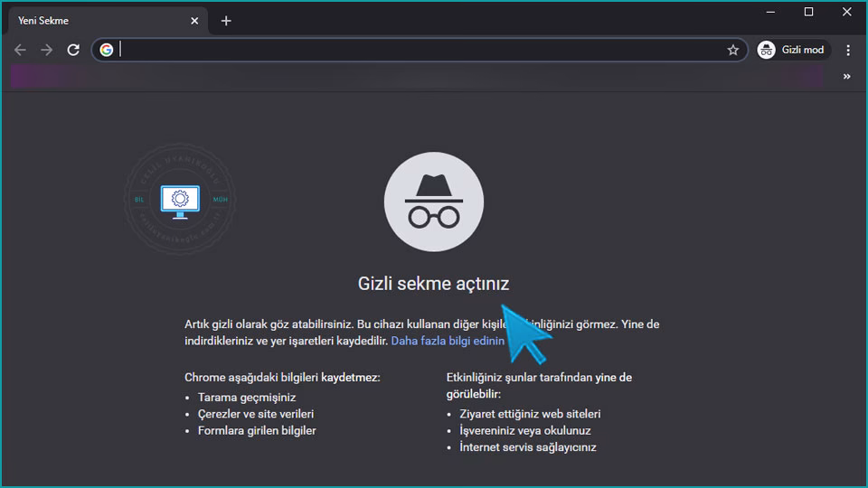Open the Chrome three-dot menu

point(848,50)
